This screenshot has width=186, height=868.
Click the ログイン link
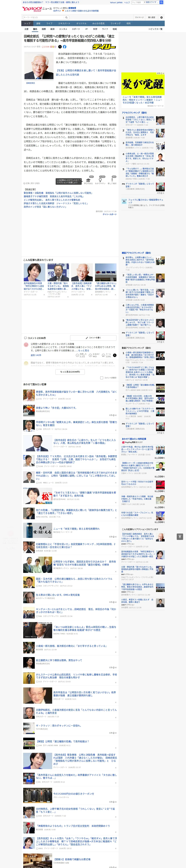tap(57, 11)
